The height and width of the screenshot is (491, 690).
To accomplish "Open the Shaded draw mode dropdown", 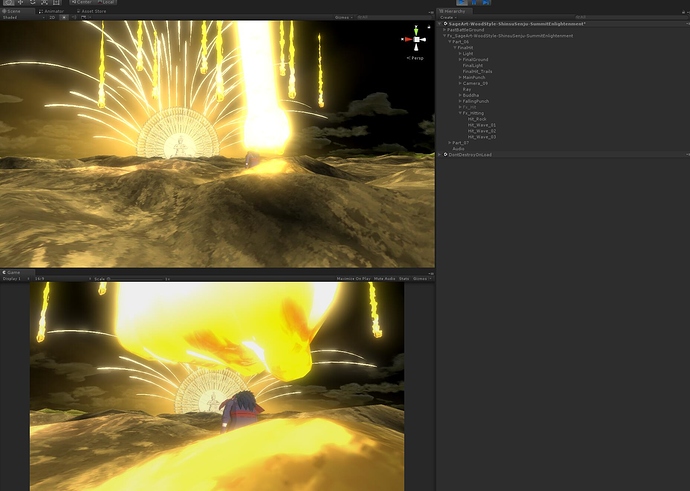I will (23, 18).
